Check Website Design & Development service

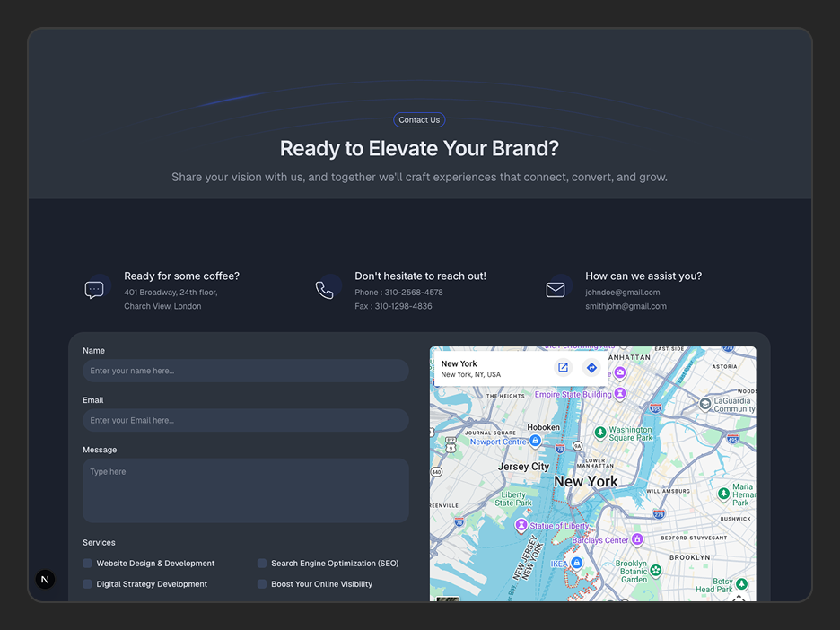87,563
